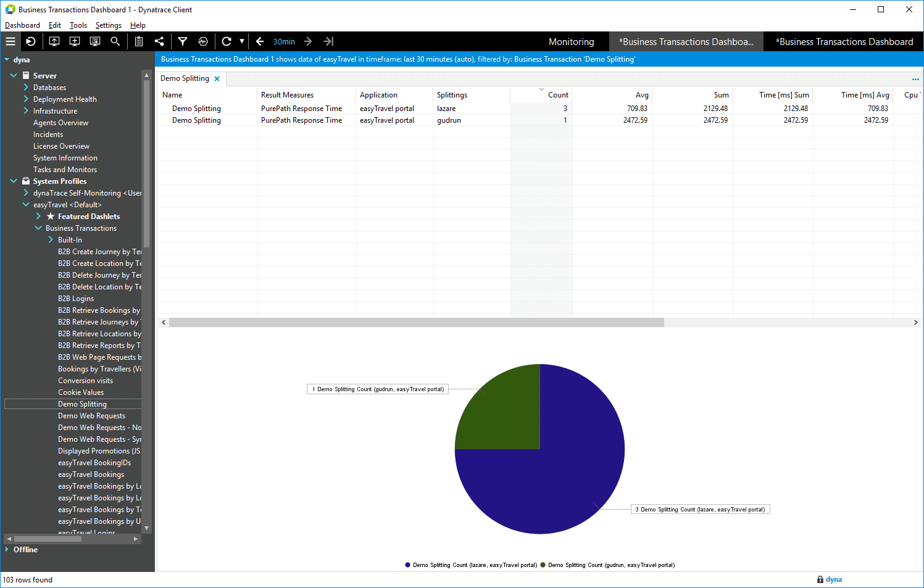Open the Help menu

pyautogui.click(x=138, y=25)
